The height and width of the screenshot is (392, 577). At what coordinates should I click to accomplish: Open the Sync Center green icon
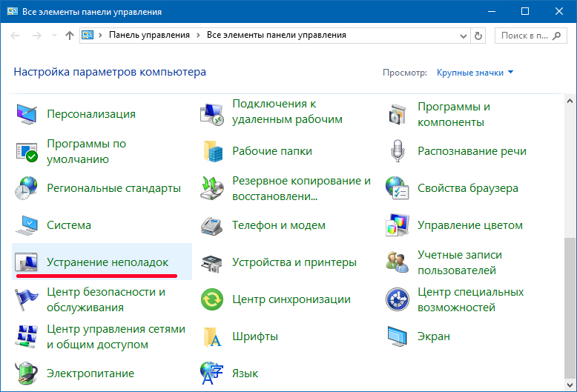212,299
